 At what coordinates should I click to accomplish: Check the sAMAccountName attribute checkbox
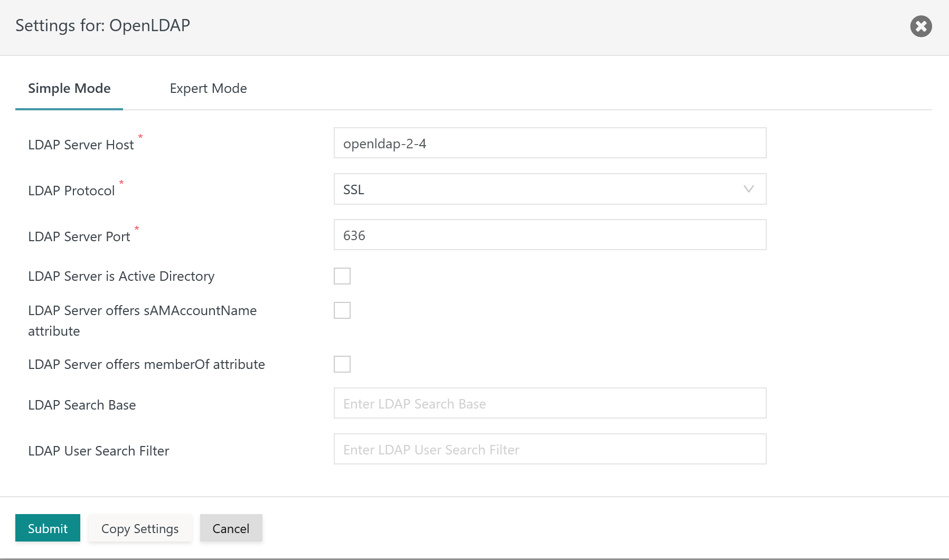click(342, 310)
